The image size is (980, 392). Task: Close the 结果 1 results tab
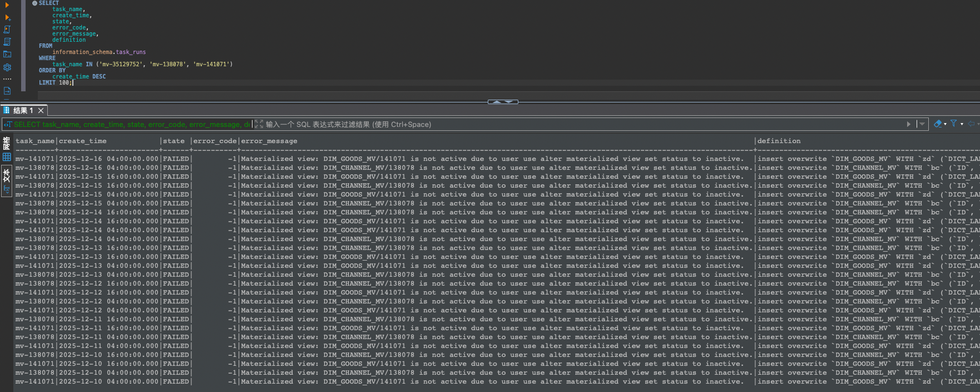pos(41,110)
